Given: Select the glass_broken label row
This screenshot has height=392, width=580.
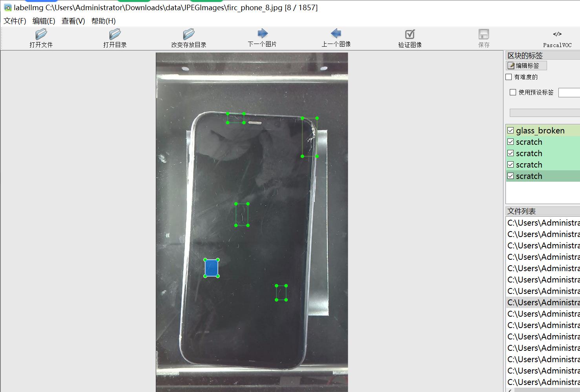Looking at the screenshot, I should coord(543,131).
